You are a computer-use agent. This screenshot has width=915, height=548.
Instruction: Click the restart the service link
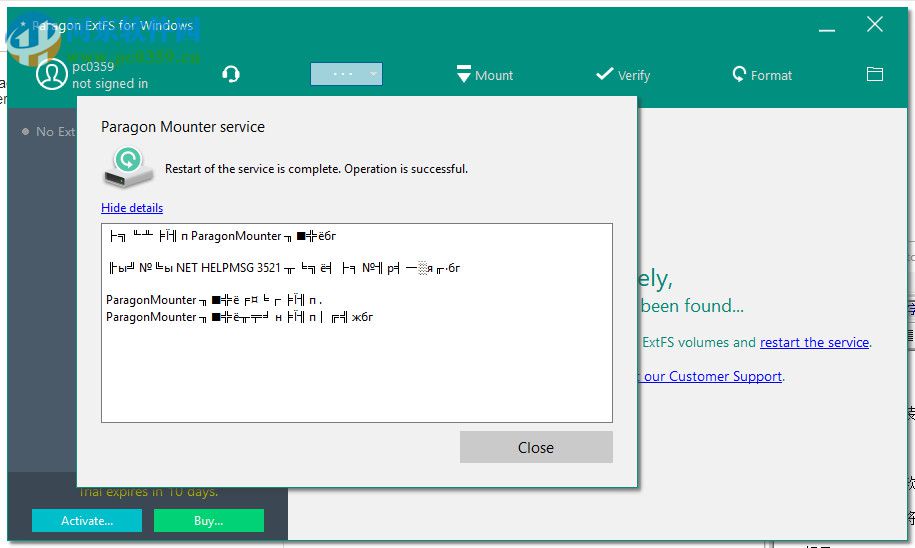click(x=814, y=343)
